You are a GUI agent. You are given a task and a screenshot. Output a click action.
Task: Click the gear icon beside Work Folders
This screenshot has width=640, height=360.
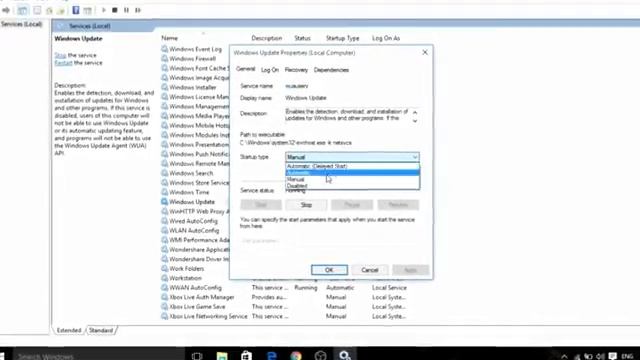click(164, 269)
